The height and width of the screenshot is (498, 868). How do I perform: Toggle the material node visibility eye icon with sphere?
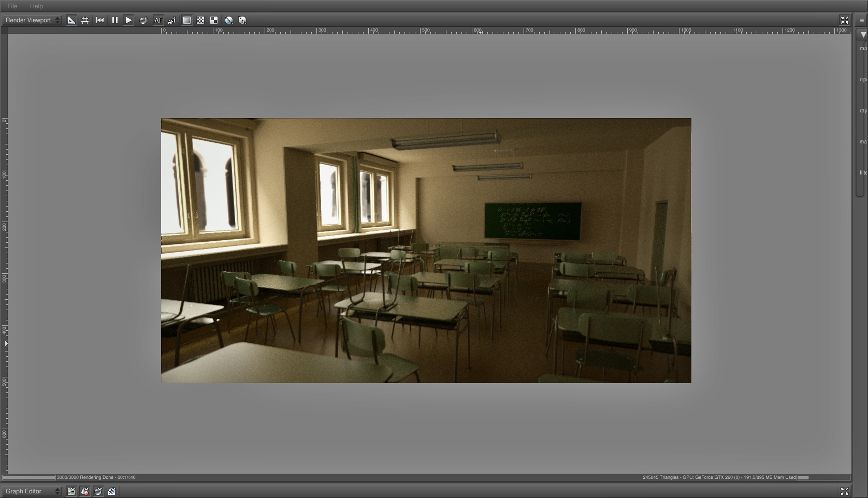pyautogui.click(x=98, y=491)
